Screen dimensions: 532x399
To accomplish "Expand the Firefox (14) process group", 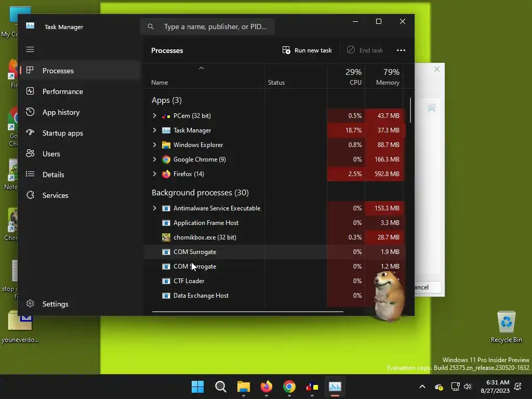I will pos(154,174).
